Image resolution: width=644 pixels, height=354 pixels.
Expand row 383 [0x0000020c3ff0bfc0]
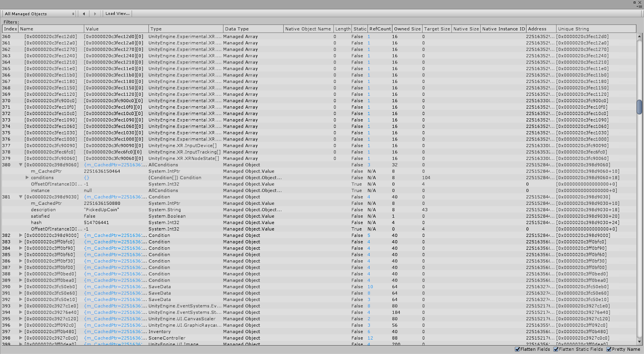tap(21, 242)
